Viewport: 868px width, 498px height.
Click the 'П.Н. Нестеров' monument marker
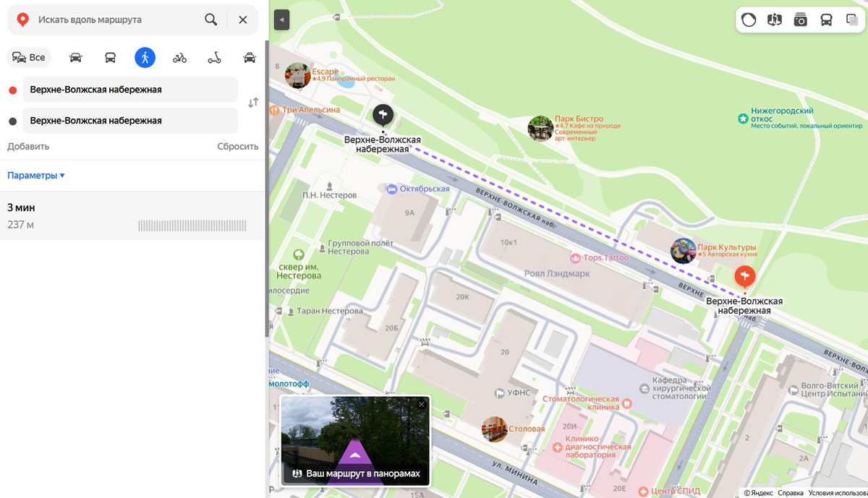(x=329, y=185)
